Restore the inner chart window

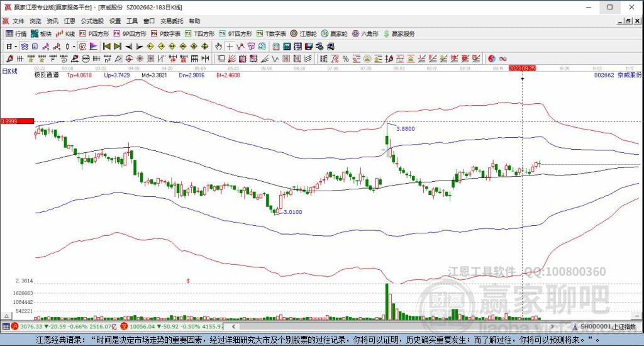[628, 21]
